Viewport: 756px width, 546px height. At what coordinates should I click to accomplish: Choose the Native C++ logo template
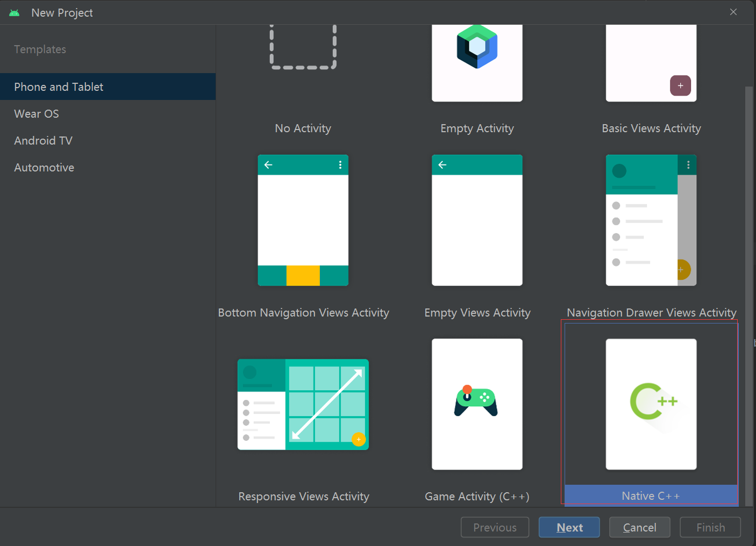coord(651,404)
